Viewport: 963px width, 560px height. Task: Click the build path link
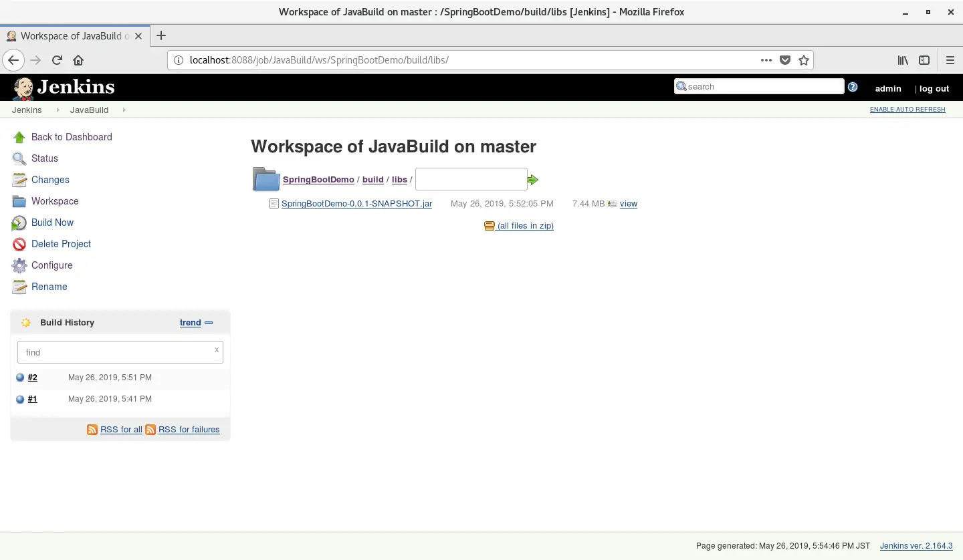pyautogui.click(x=373, y=180)
